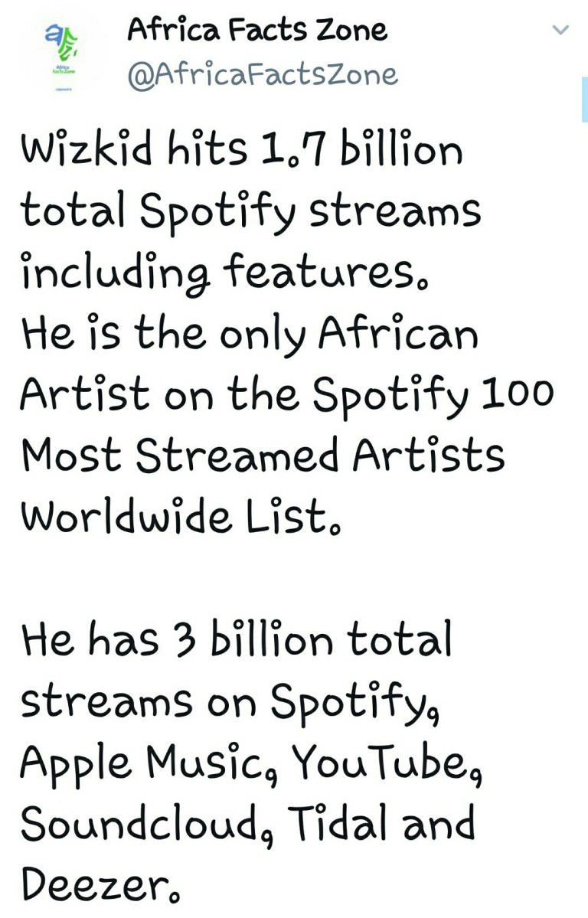Click the words 'Most Streamed' in the tweet
Screen dimensions: 588x918
click(181, 455)
